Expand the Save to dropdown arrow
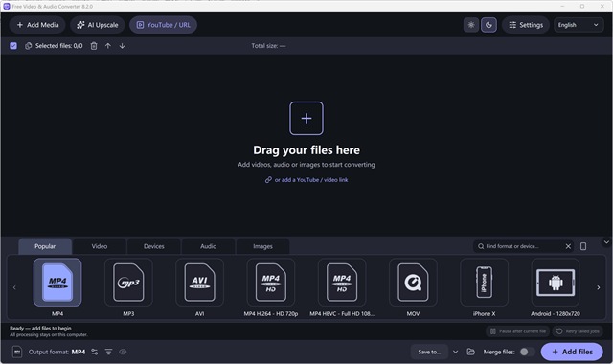The image size is (613, 364). 456,352
